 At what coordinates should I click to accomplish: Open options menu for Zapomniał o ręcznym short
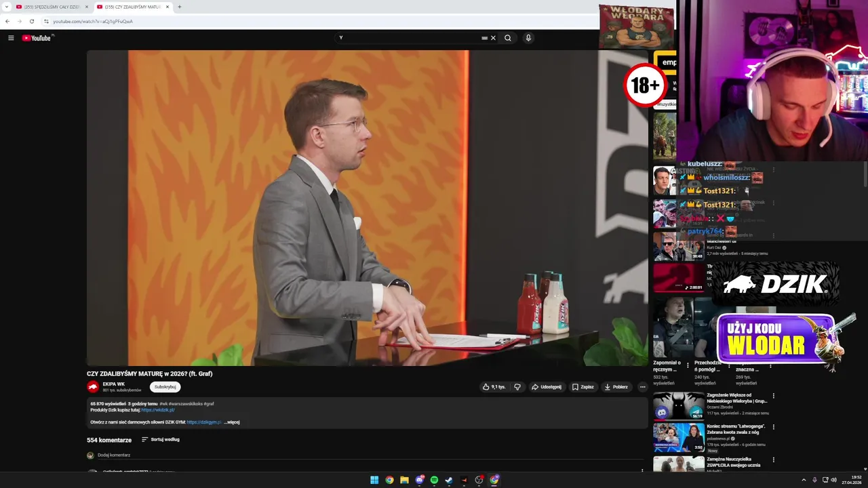[x=688, y=365]
